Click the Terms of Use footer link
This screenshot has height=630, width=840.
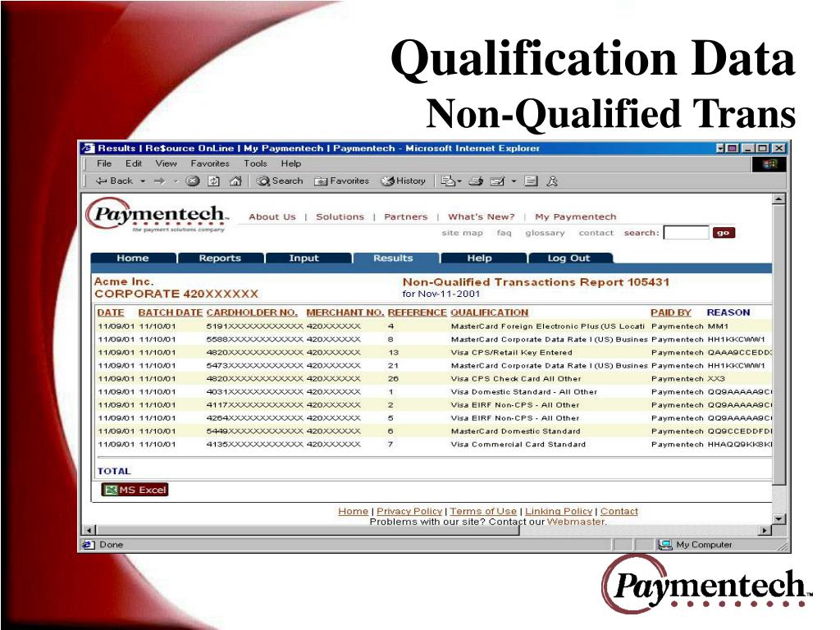[483, 511]
